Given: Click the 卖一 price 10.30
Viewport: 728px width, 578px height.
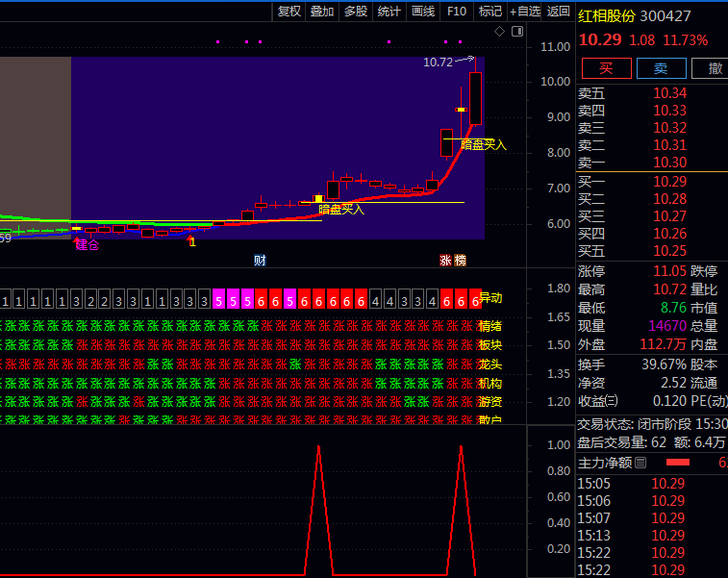Looking at the screenshot, I should (669, 163).
